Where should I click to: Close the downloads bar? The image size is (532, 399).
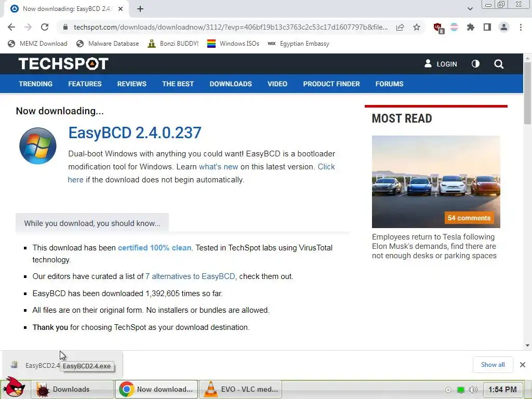click(x=523, y=365)
